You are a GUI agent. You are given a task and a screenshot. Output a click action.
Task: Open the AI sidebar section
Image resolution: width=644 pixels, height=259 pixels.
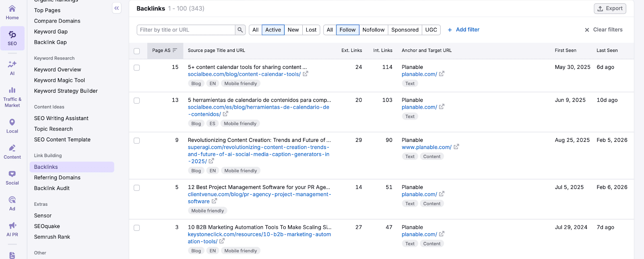tap(12, 68)
